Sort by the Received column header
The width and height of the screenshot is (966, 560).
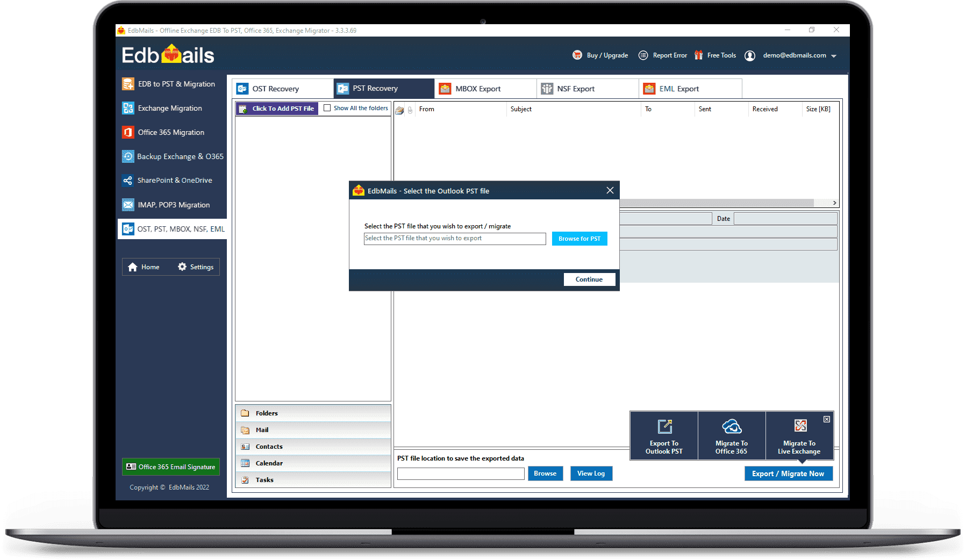(775, 109)
